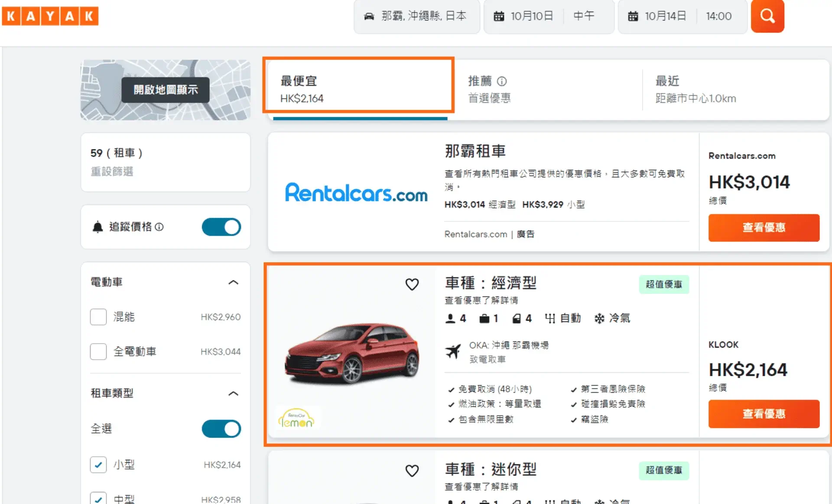Viewport: 832px width, 504px height.
Task: Click the airplane icon by OKA pickup
Action: tap(453, 351)
